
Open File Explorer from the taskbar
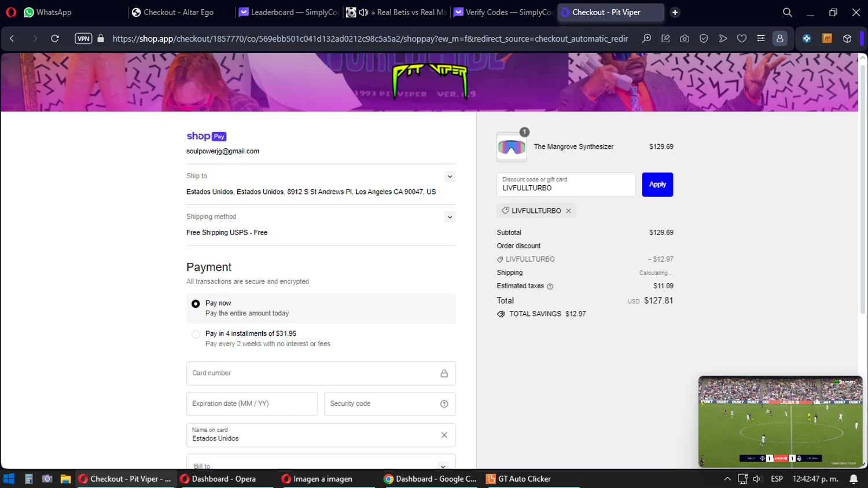click(x=65, y=479)
